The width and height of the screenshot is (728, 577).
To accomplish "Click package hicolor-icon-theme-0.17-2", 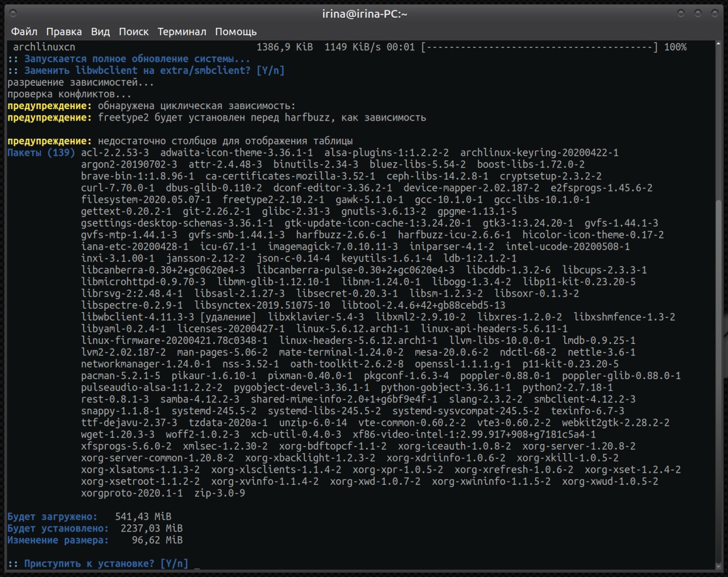I will [x=593, y=235].
